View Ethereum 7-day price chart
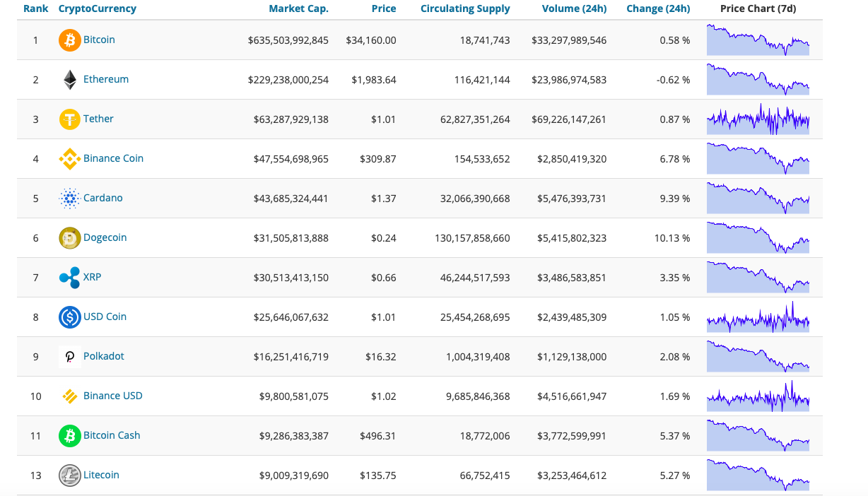Image resolution: width=868 pixels, height=496 pixels. pyautogui.click(x=758, y=80)
